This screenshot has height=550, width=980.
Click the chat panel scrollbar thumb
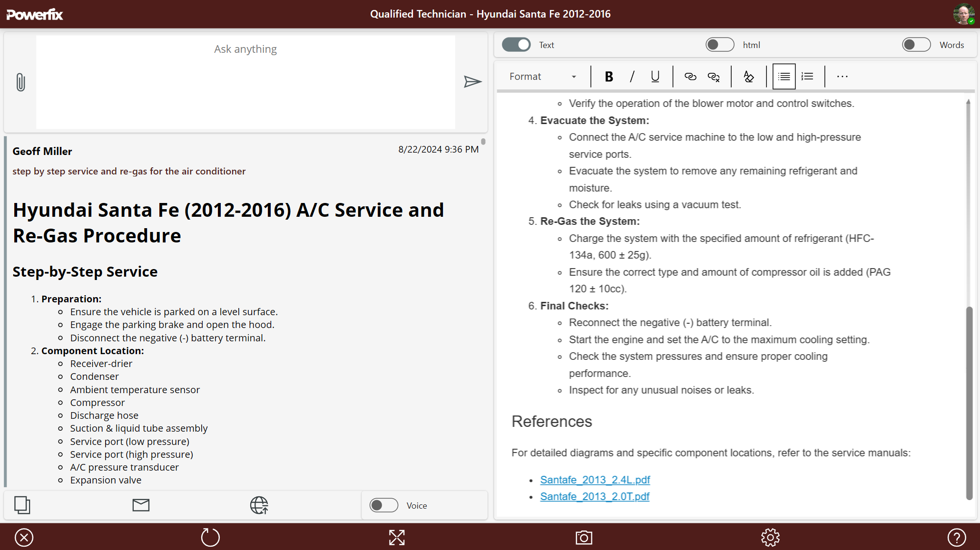(483, 142)
